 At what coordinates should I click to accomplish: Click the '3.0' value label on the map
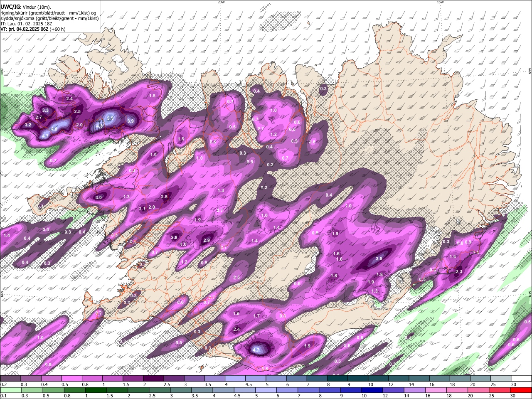99,197
